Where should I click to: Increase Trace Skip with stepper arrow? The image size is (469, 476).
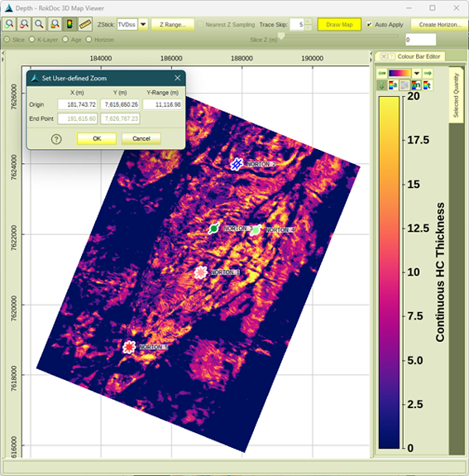[x=308, y=22]
